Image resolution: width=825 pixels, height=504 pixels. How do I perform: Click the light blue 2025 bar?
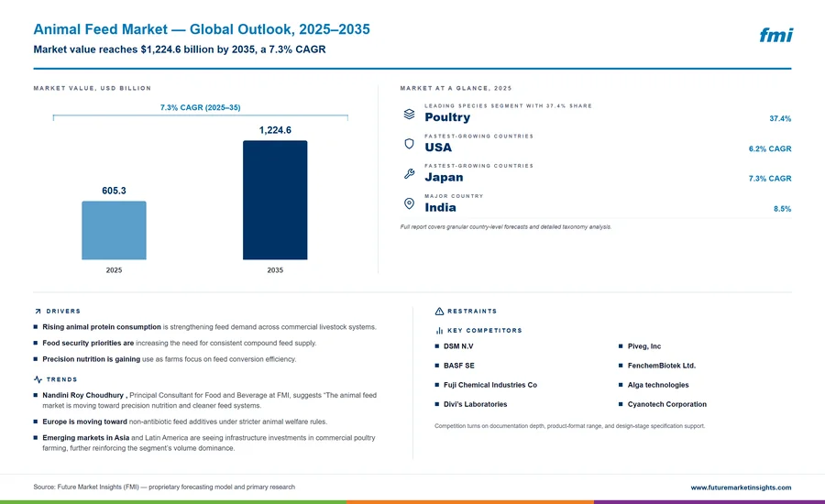[115, 230]
